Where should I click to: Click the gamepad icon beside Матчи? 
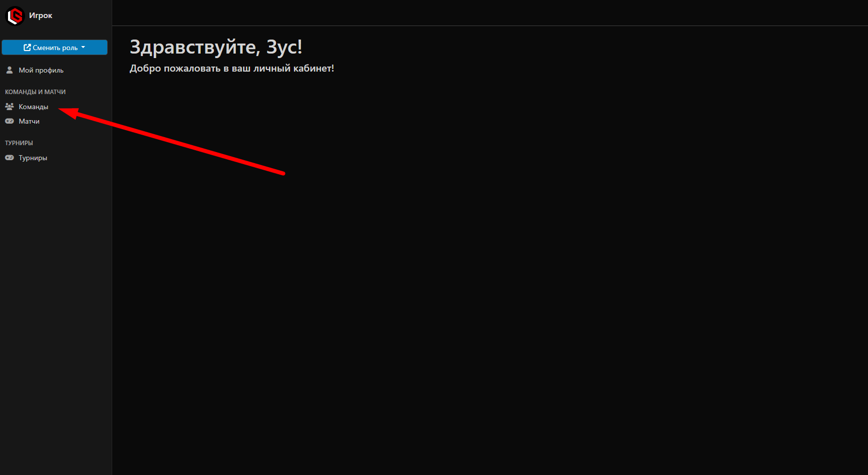click(10, 121)
